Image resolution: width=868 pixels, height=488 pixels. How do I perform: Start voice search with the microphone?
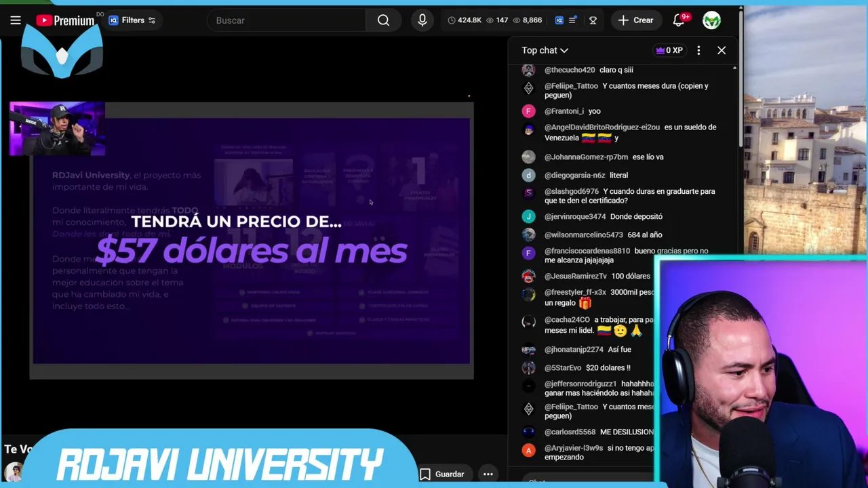[x=422, y=20]
